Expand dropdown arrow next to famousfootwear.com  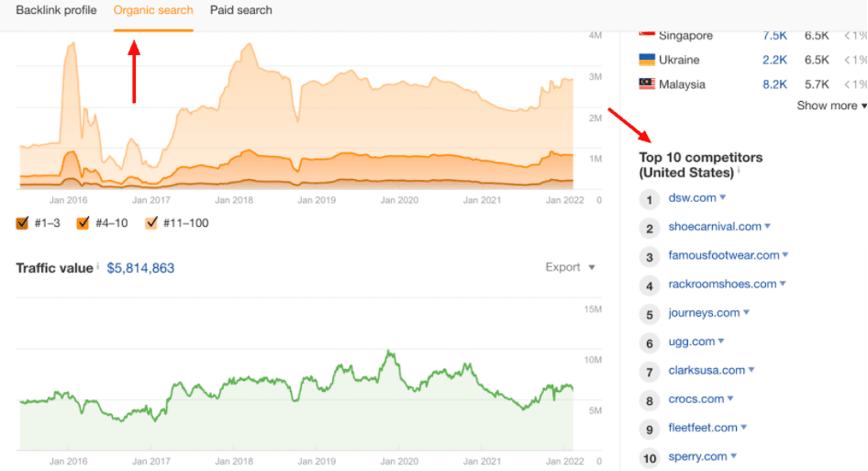(x=785, y=255)
